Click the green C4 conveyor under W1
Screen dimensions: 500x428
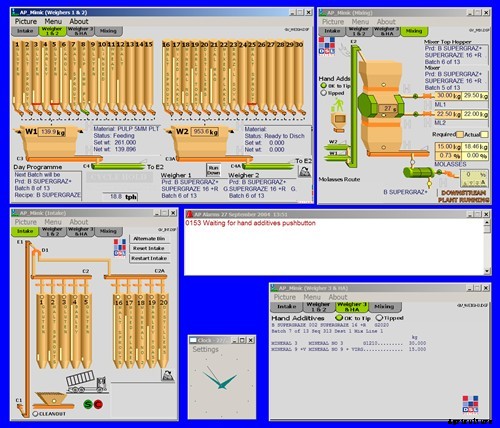[119, 166]
